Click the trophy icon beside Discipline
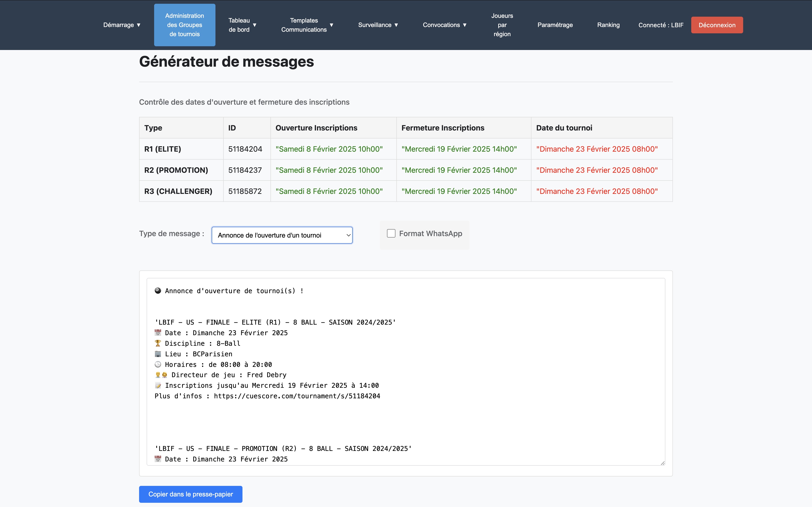This screenshot has height=507, width=812. pos(158,343)
